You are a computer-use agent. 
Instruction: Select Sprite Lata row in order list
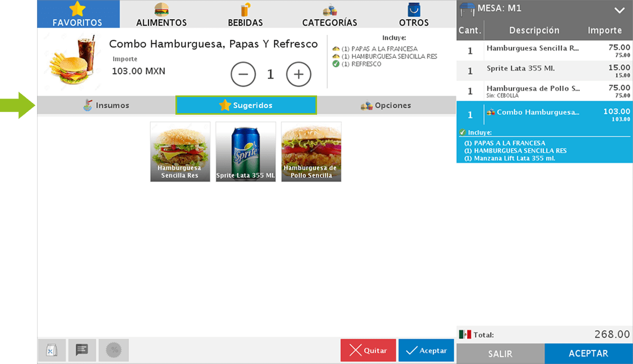click(x=544, y=71)
